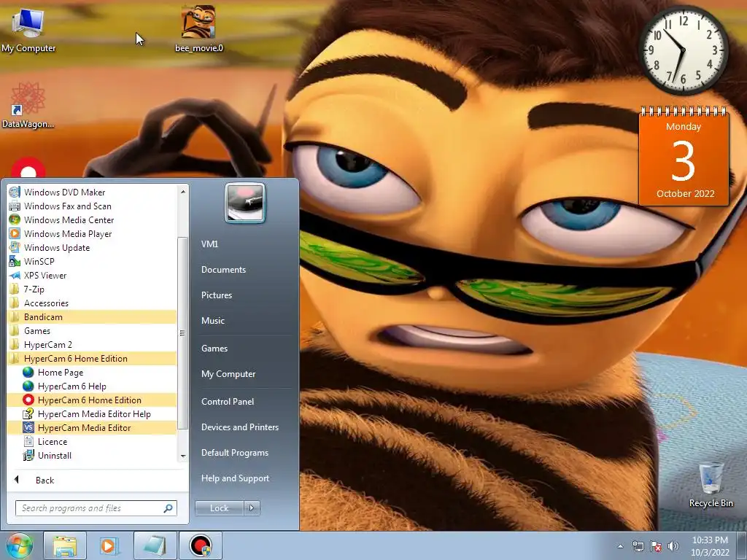Expand the 7-Zip folder
The width and height of the screenshot is (747, 560).
point(91,289)
